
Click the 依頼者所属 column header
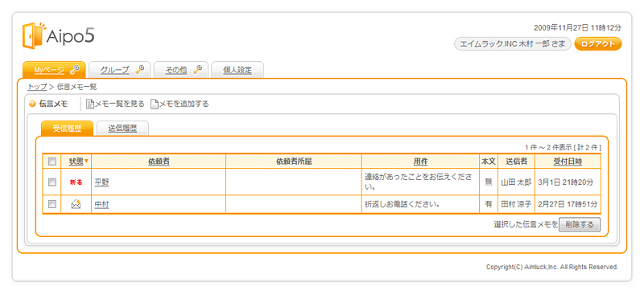click(x=294, y=162)
